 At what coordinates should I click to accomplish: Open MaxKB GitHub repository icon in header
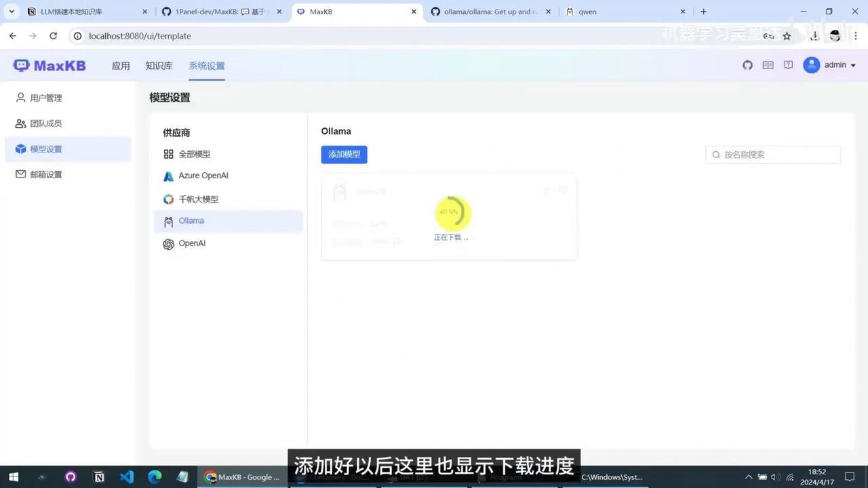[747, 65]
